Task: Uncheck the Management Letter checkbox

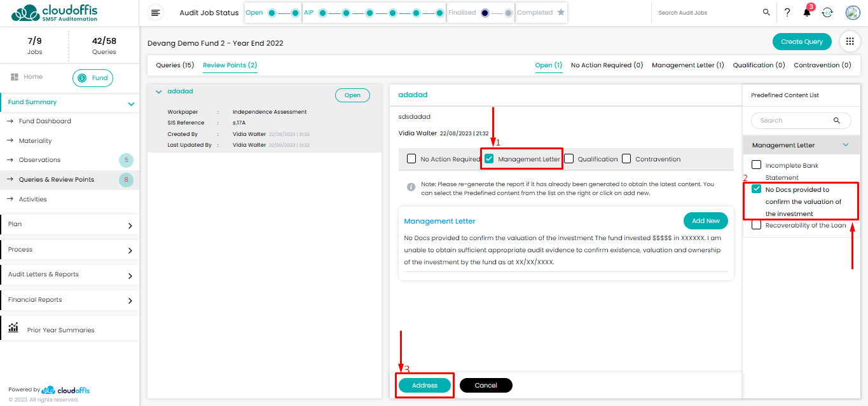Action: click(x=489, y=159)
